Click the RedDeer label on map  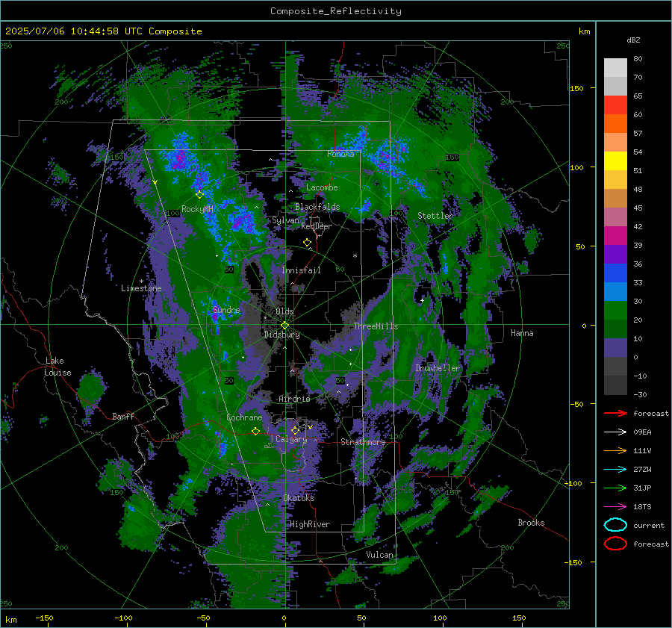(x=317, y=226)
